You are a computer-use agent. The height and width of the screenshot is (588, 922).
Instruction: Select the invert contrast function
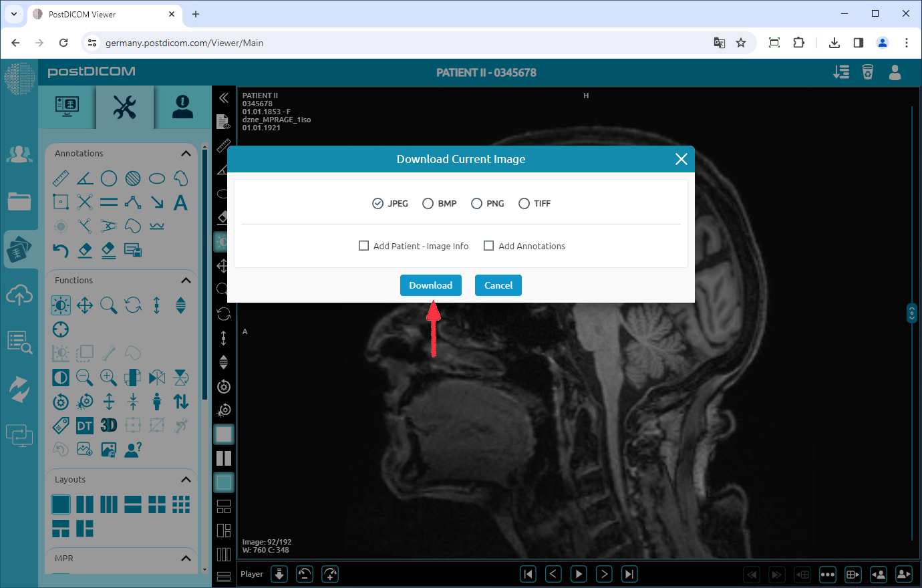[x=60, y=377]
